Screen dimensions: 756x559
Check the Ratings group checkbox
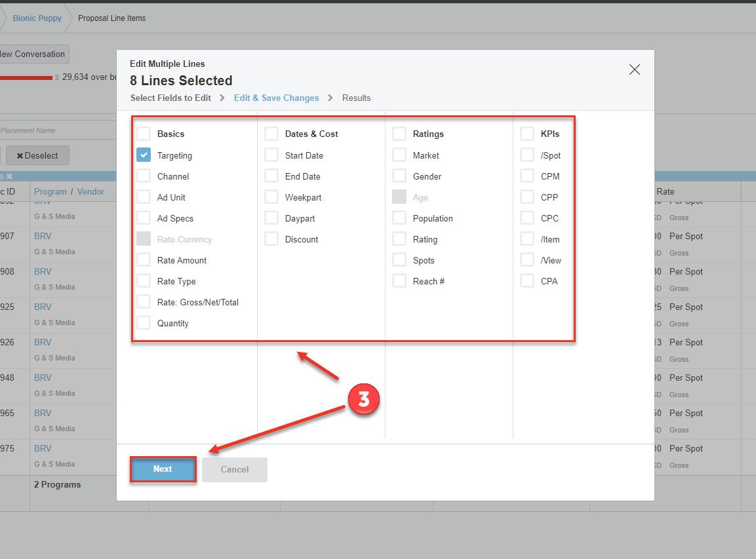(x=399, y=134)
